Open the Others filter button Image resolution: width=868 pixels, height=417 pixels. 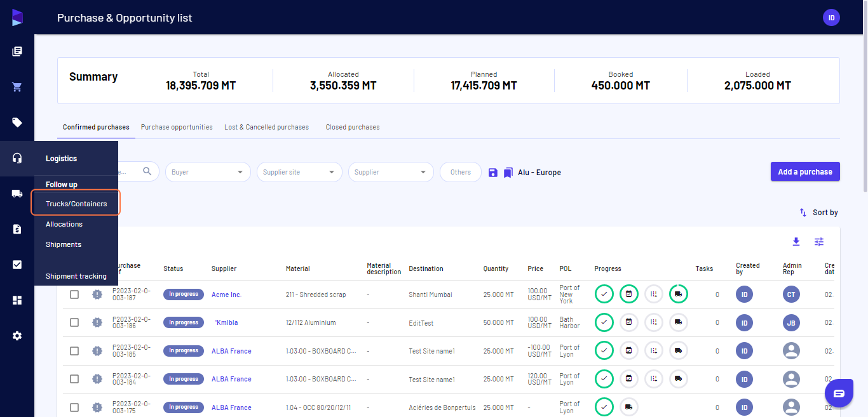(461, 172)
